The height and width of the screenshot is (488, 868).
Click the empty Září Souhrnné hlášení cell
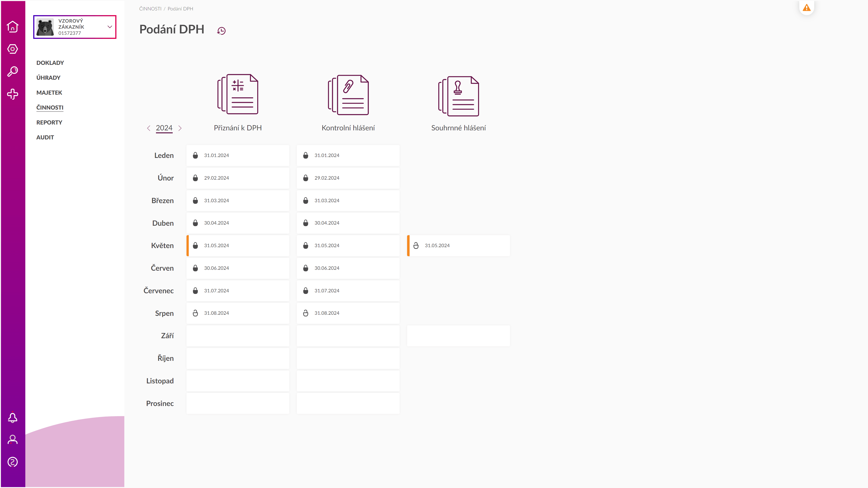[x=459, y=336]
